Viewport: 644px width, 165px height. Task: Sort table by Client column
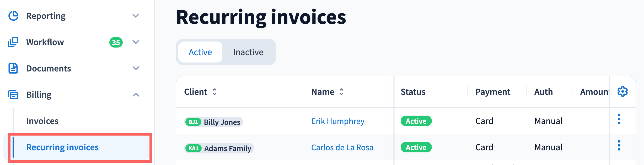214,92
